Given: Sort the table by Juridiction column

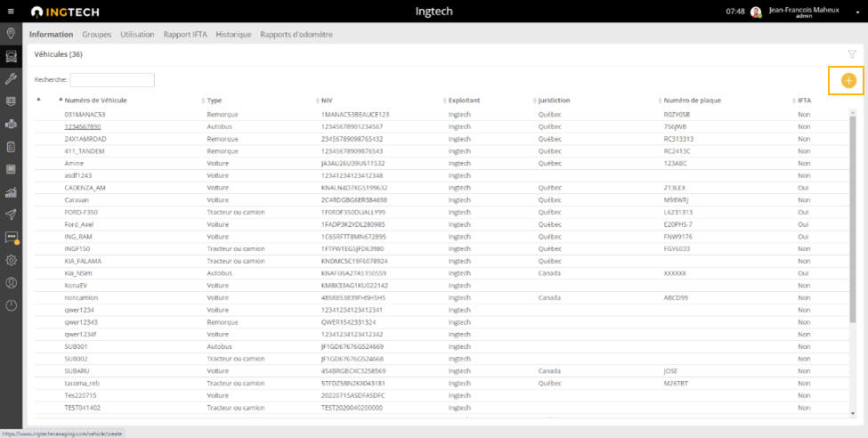Looking at the screenshot, I should 554,101.
